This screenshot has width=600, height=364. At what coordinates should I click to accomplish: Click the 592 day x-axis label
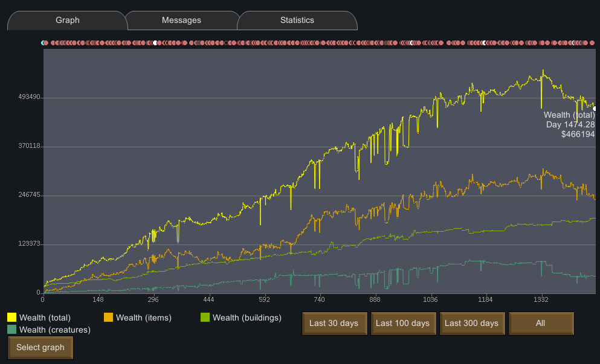(x=264, y=299)
